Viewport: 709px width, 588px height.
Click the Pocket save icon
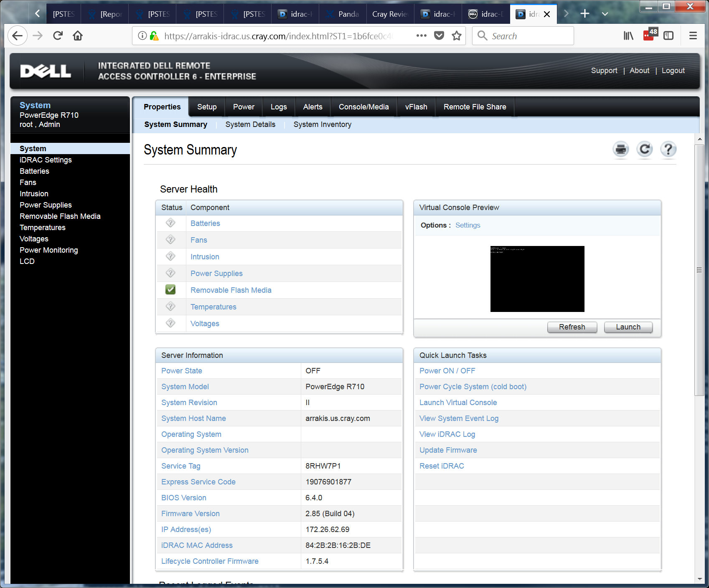coord(439,36)
